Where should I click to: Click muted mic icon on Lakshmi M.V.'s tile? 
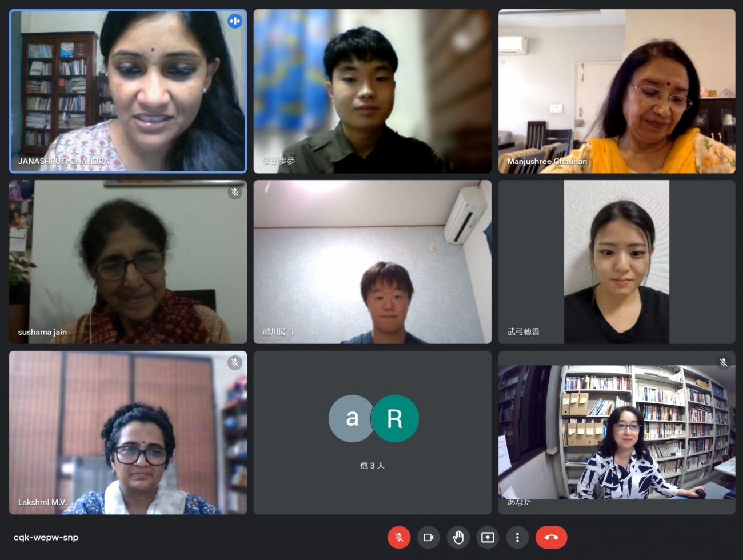click(235, 363)
